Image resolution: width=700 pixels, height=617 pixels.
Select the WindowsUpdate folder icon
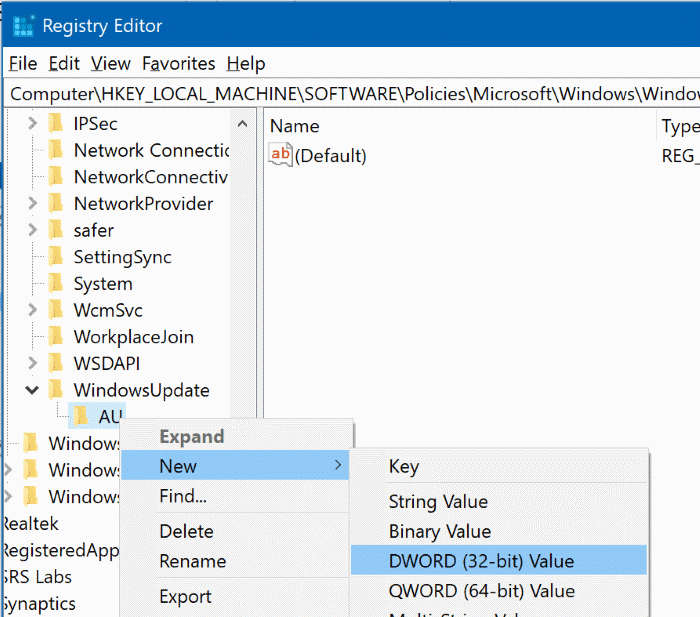coord(56,390)
